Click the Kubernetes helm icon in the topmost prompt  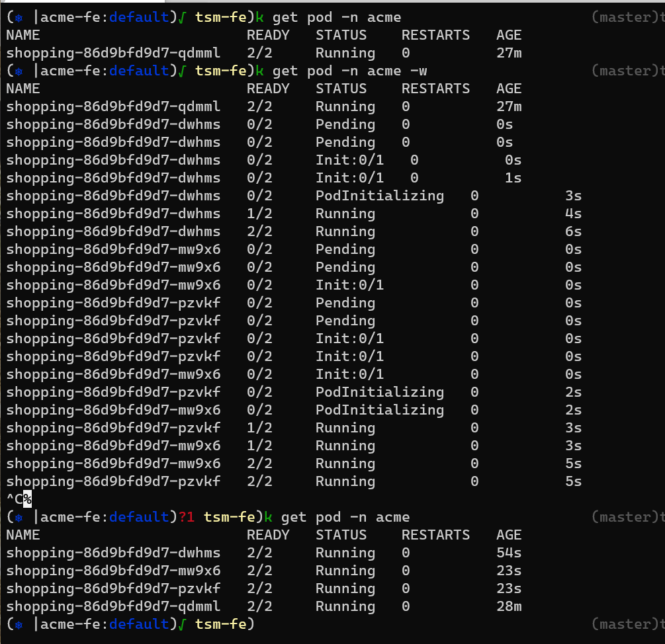click(19, 17)
